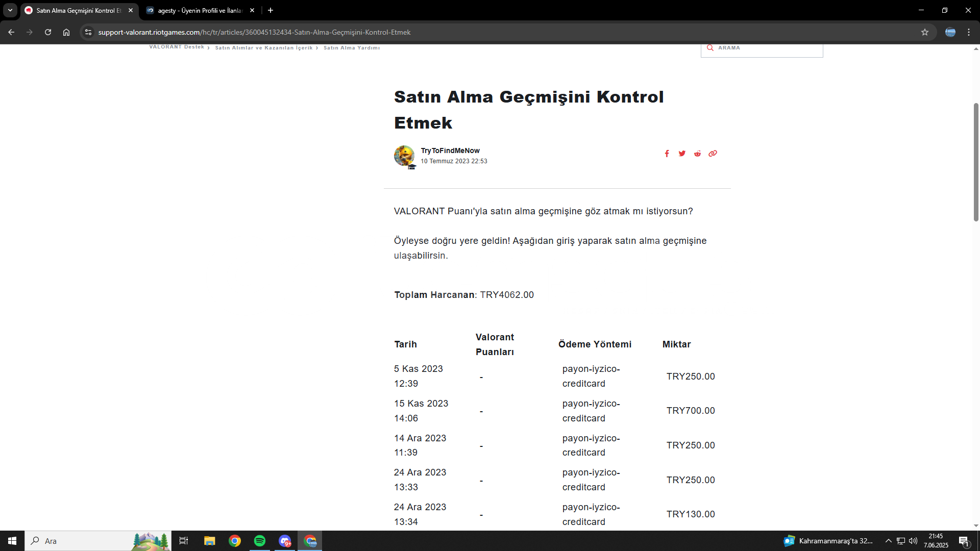Click the page vertical scrollbar thumb

click(x=976, y=162)
